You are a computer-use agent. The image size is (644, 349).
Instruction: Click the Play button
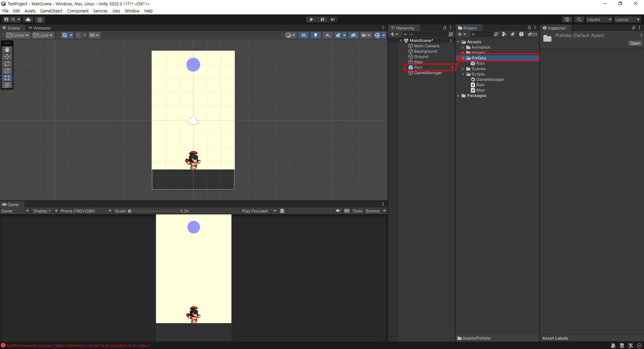[311, 19]
